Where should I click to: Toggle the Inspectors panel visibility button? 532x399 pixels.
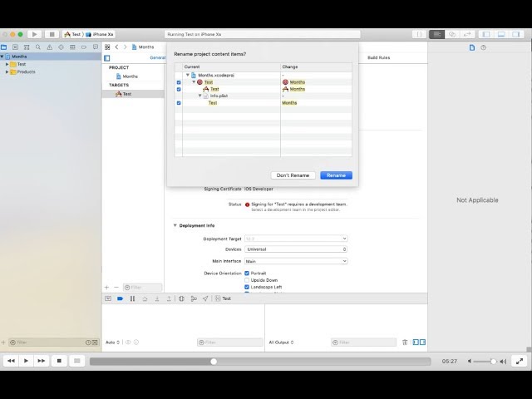click(516, 34)
